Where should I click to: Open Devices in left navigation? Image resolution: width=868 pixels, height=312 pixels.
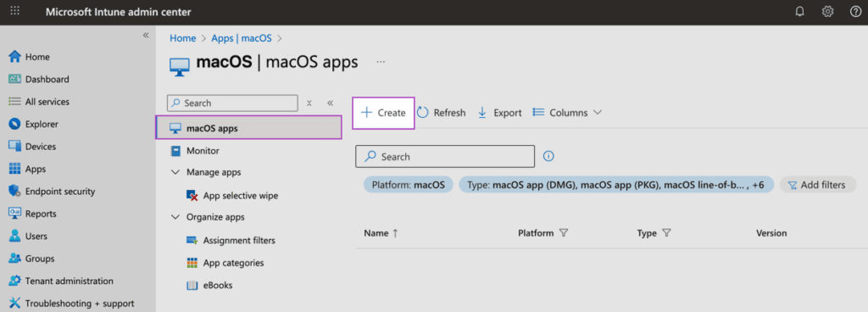32,147
